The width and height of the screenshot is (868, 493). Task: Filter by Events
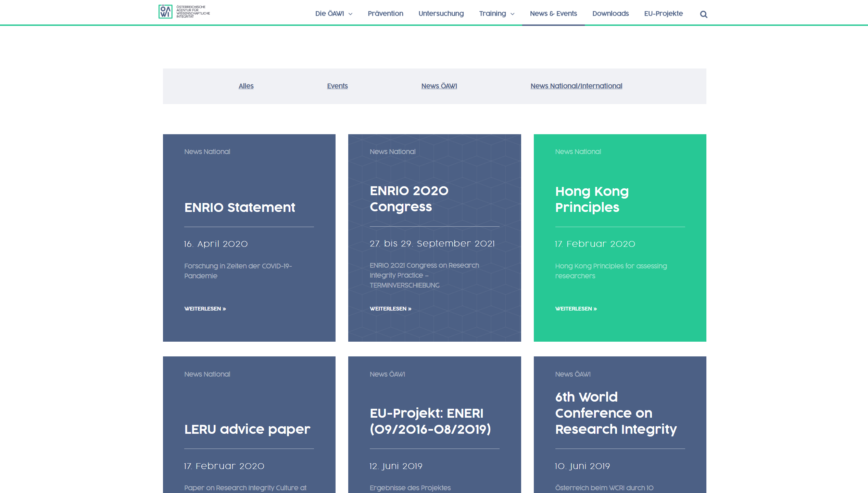pos(337,86)
